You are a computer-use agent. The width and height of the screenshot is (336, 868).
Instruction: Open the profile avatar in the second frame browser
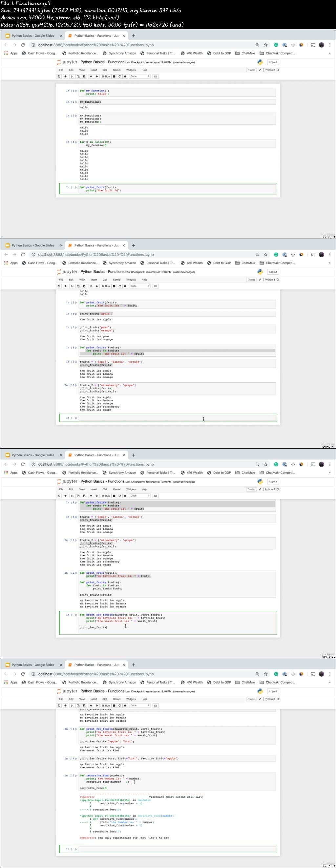click(x=322, y=254)
